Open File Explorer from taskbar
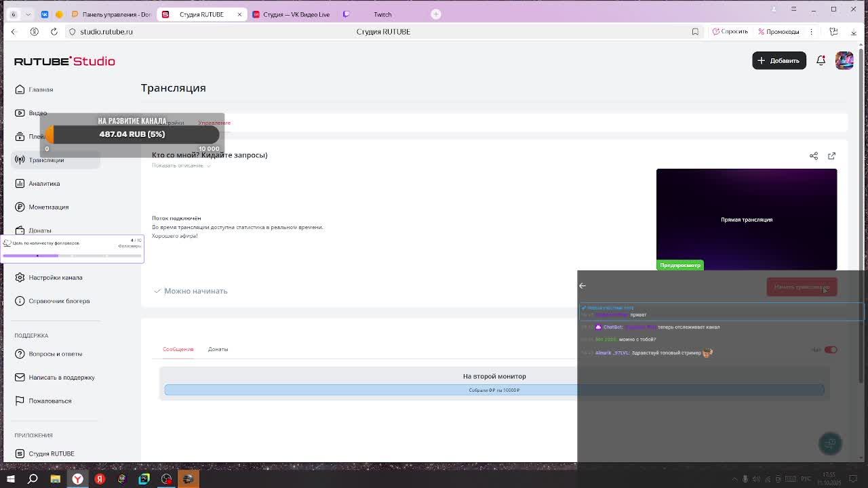Viewport: 868px width, 488px height. pyautogui.click(x=55, y=479)
